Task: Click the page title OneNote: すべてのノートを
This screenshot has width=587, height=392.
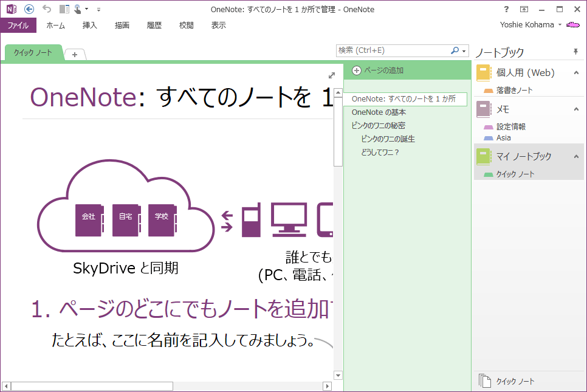Action: [181, 97]
